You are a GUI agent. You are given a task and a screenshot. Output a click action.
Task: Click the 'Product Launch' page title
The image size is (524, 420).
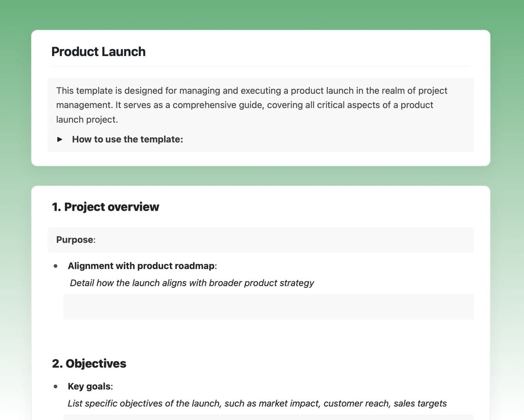(98, 52)
